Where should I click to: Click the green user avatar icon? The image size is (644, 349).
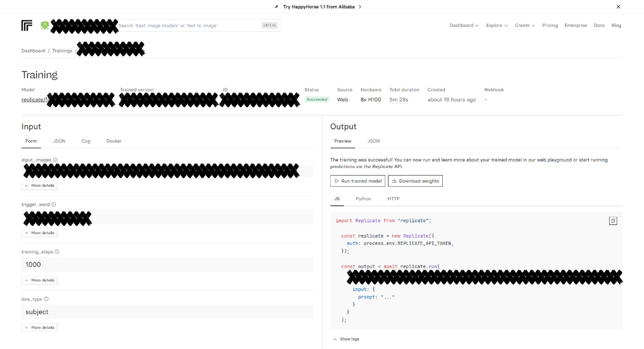tap(45, 25)
